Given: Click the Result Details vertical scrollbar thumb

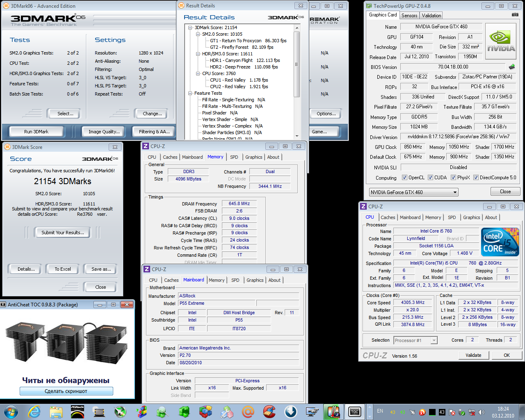Looking at the screenshot, I should click(297, 64).
